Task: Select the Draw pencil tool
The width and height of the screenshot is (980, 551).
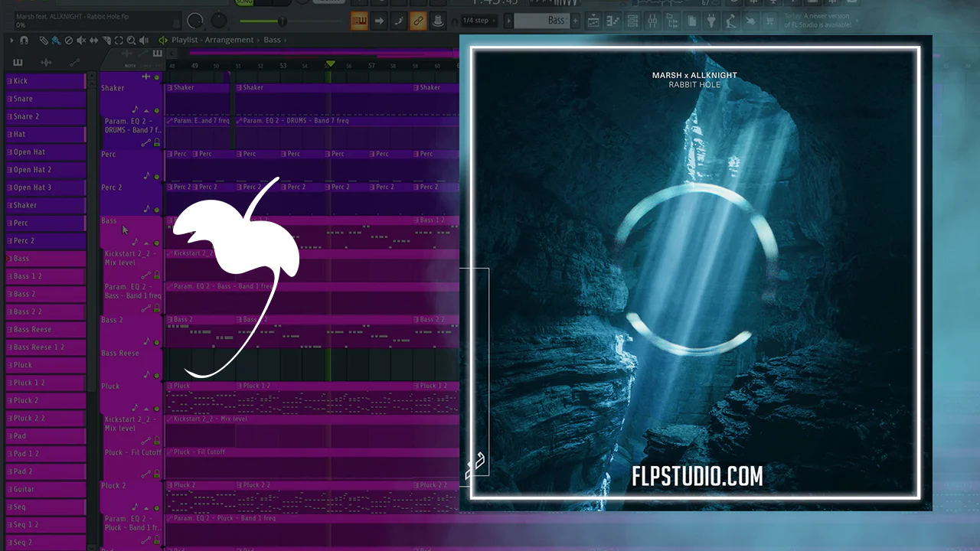Action: point(44,40)
